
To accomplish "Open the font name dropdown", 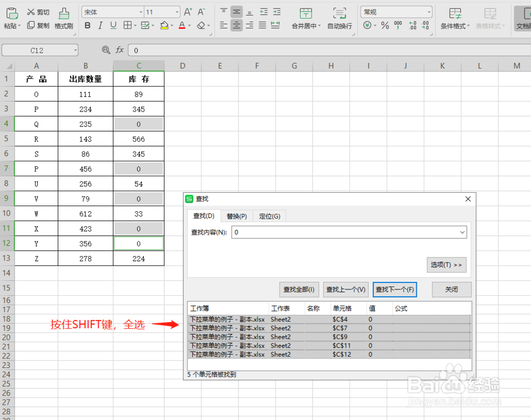I will click(141, 11).
